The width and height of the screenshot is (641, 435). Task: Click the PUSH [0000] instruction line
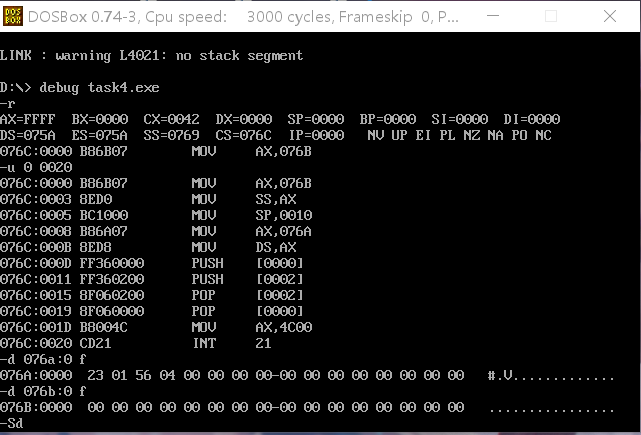[x=152, y=263]
